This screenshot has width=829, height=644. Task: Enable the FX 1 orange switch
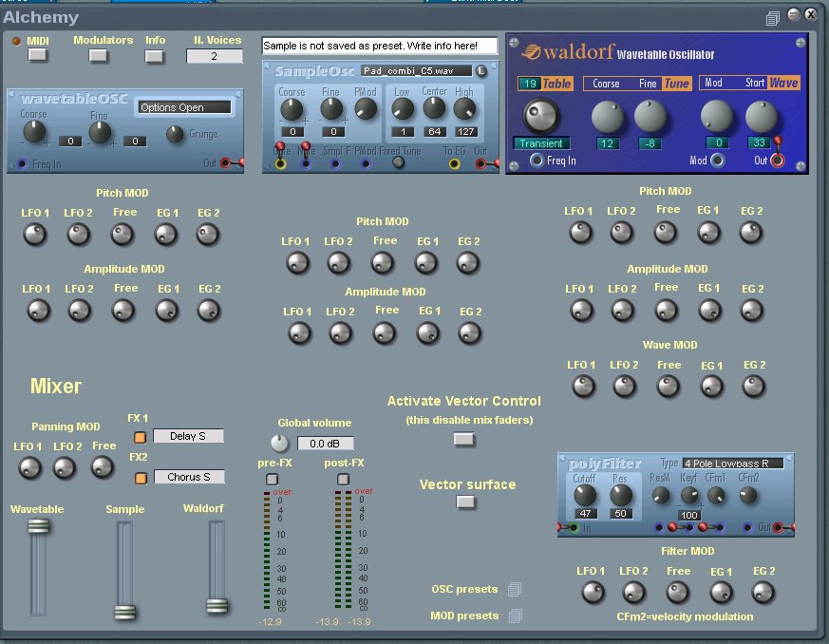click(141, 437)
